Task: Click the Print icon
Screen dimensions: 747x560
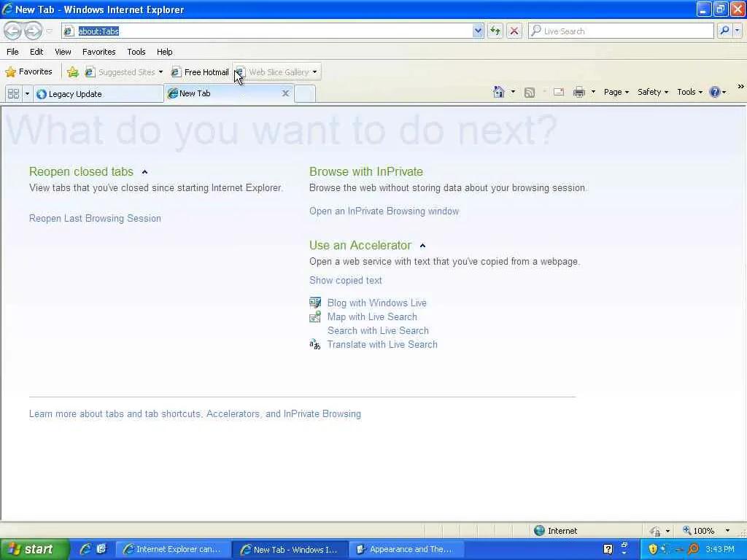Action: tap(578, 92)
